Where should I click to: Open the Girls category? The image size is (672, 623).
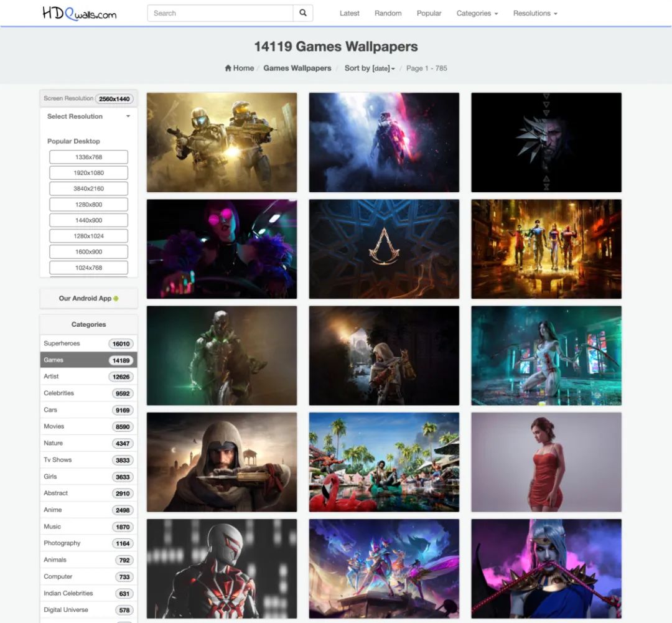(89, 477)
